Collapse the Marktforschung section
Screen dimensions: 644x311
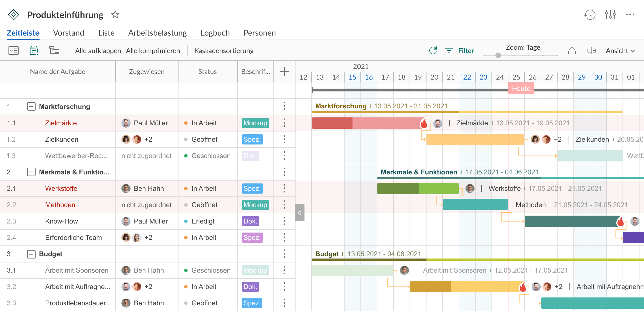[x=31, y=107]
